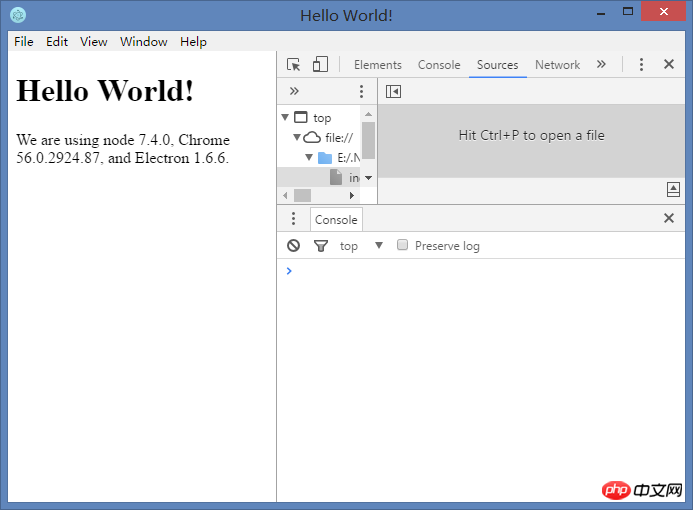This screenshot has height=510, width=693.
Task: Clear the console log
Action: click(293, 245)
